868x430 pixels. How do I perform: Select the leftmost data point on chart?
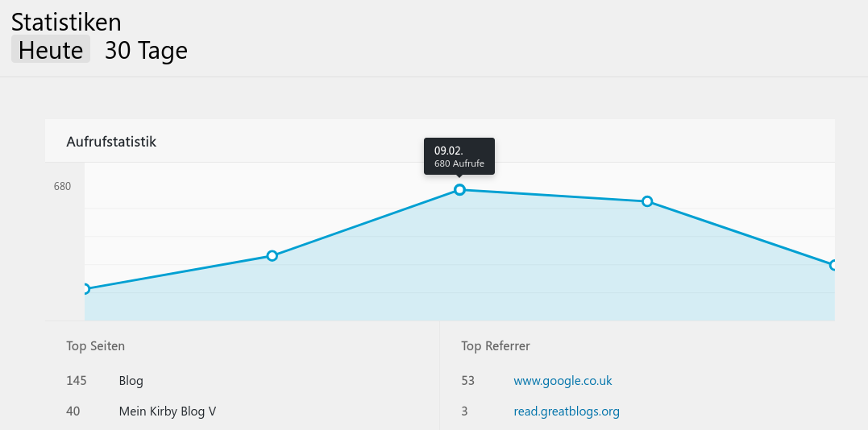[x=86, y=289]
